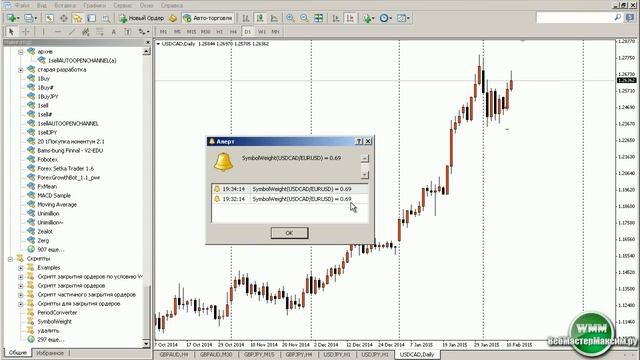Switch timeframe to M1
This screenshot has height=360, width=640.
tap(163, 31)
